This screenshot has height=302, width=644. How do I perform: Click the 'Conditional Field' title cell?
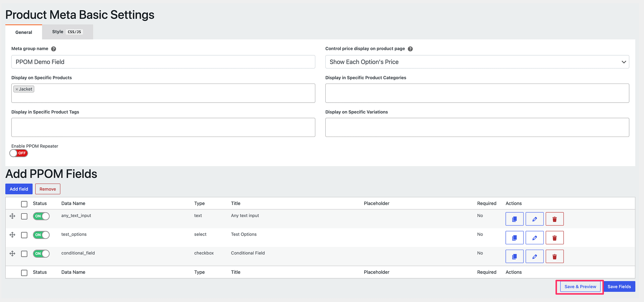click(248, 253)
